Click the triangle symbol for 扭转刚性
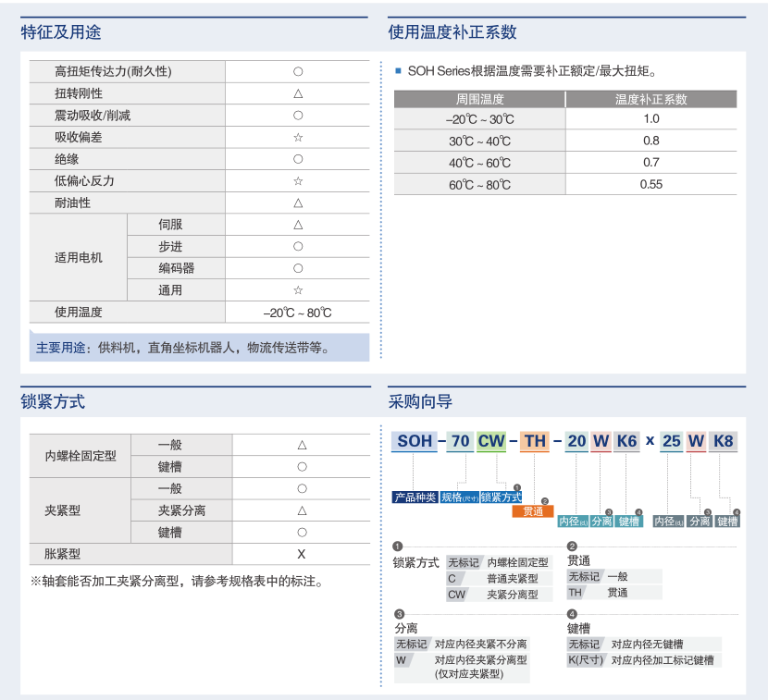768x700 pixels. pyautogui.click(x=298, y=93)
